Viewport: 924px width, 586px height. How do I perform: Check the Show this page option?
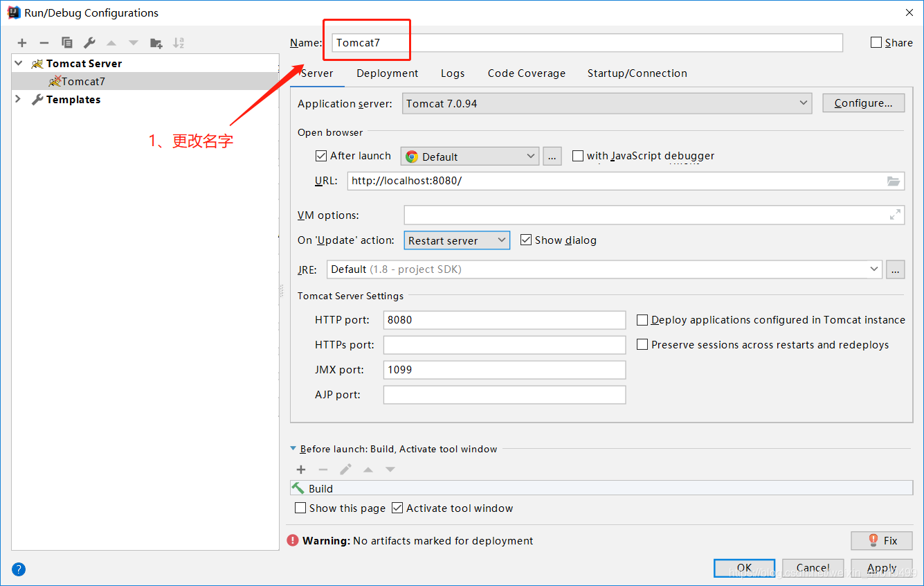[x=300, y=508]
